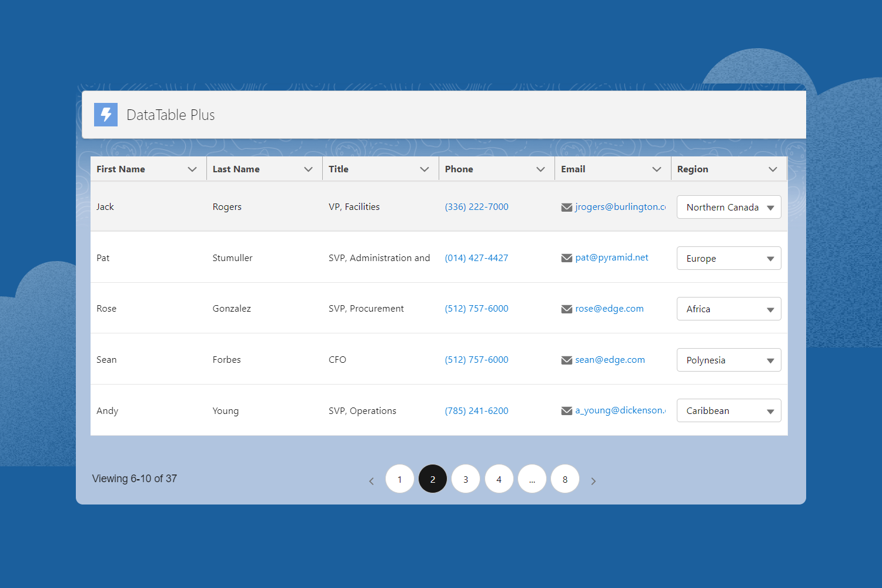
Task: Open the Title column header chevron
Action: 424,169
